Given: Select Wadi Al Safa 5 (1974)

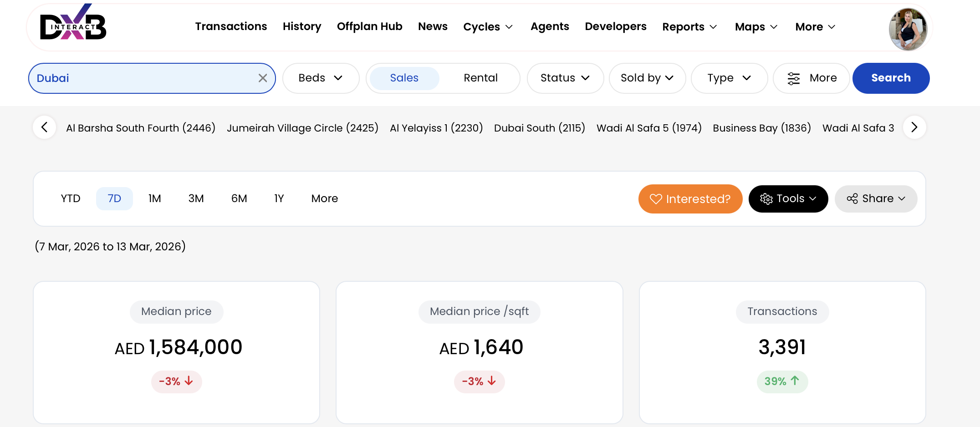Looking at the screenshot, I should 649,128.
